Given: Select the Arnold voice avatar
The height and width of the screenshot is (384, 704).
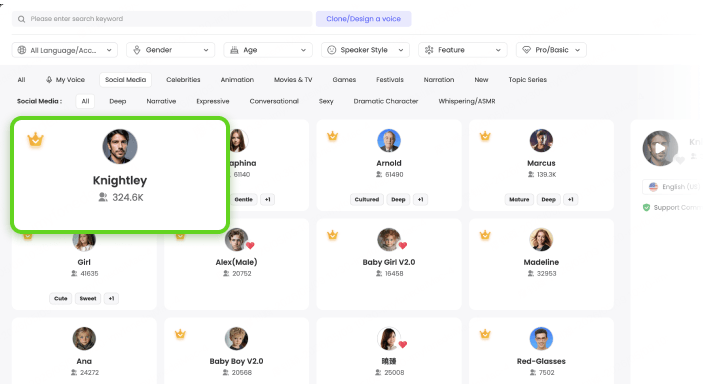Looking at the screenshot, I should pyautogui.click(x=389, y=141).
